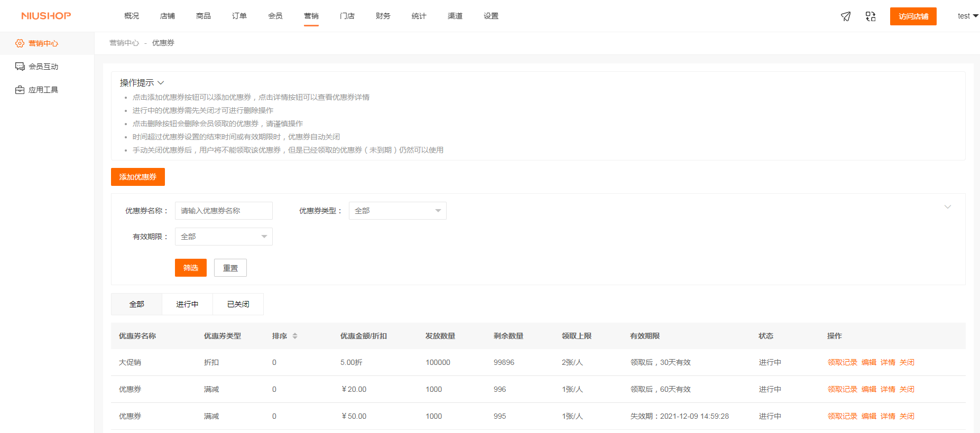
Task: Click the 2张/人 claim limit cell
Action: [572, 362]
